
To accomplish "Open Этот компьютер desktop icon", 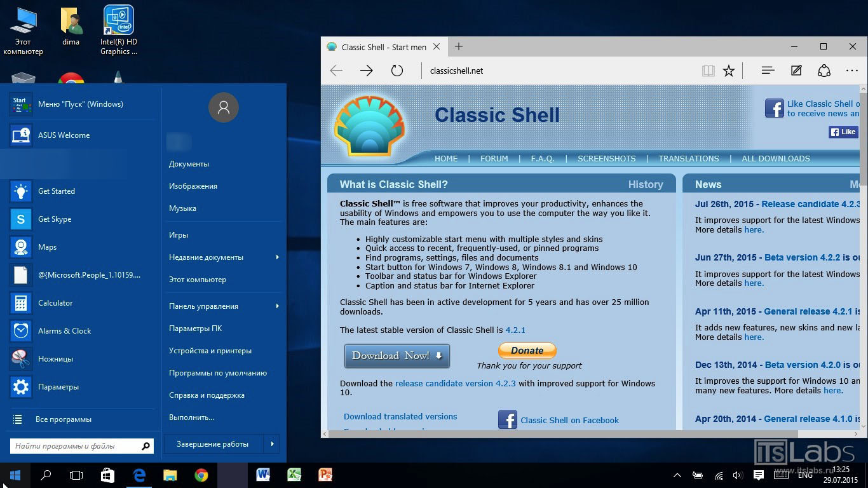I will point(23,30).
